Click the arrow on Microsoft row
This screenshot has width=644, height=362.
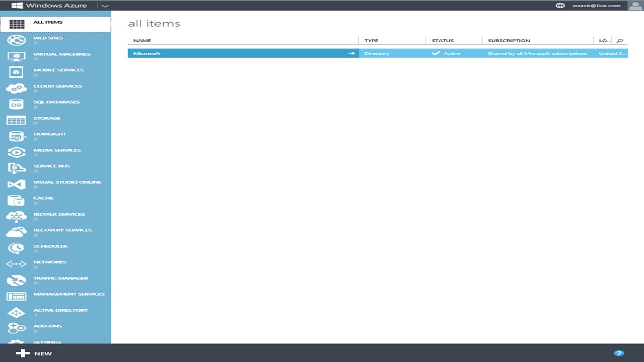click(x=352, y=53)
